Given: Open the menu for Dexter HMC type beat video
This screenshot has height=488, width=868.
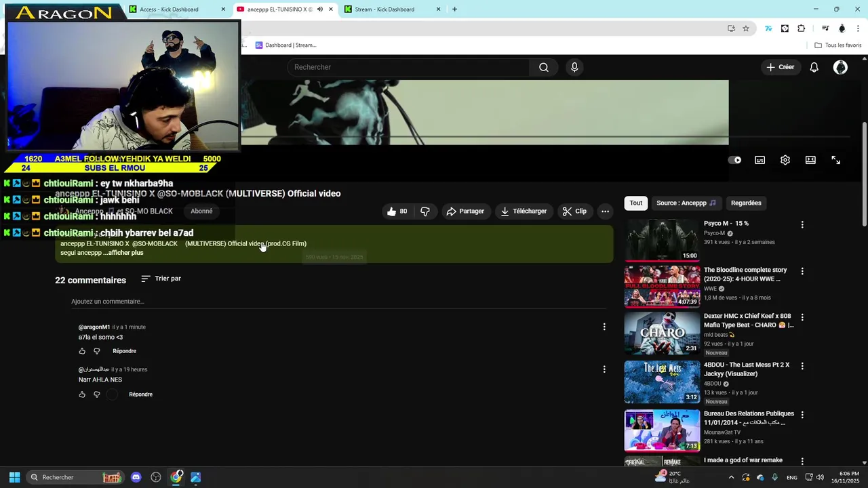Looking at the screenshot, I should click(802, 317).
